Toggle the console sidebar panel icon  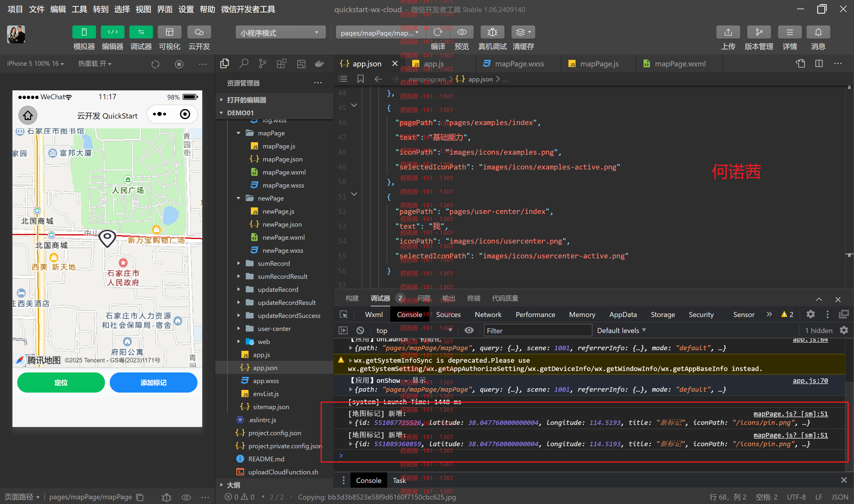[343, 330]
